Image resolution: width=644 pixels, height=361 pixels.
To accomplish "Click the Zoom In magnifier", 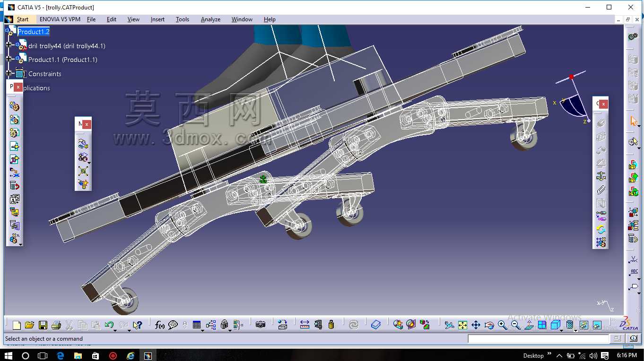I will (502, 325).
